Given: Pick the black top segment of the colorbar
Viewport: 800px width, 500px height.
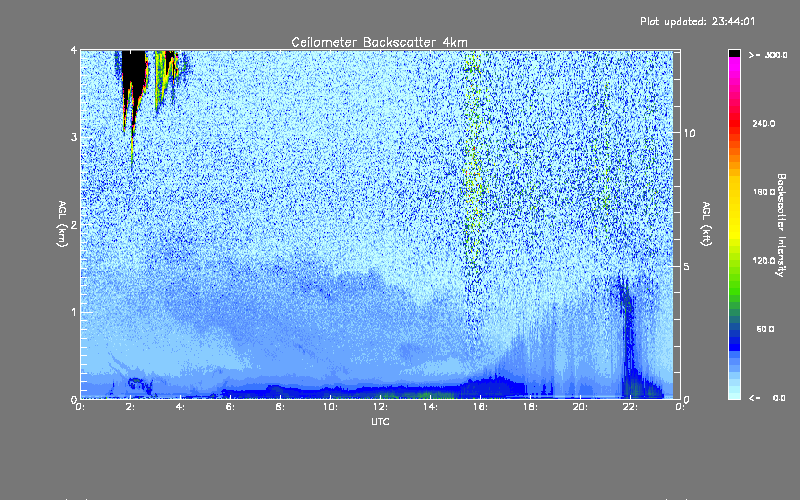Looking at the screenshot, I should point(734,53).
